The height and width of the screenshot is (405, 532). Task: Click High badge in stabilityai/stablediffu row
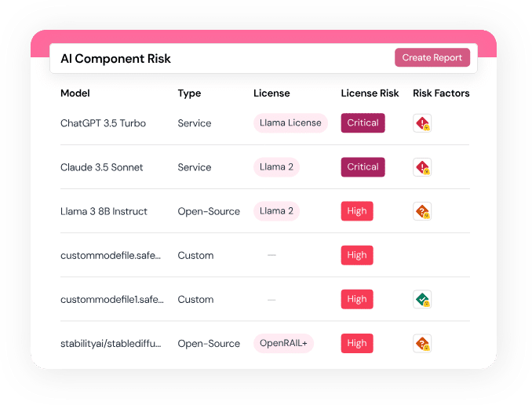click(x=357, y=343)
